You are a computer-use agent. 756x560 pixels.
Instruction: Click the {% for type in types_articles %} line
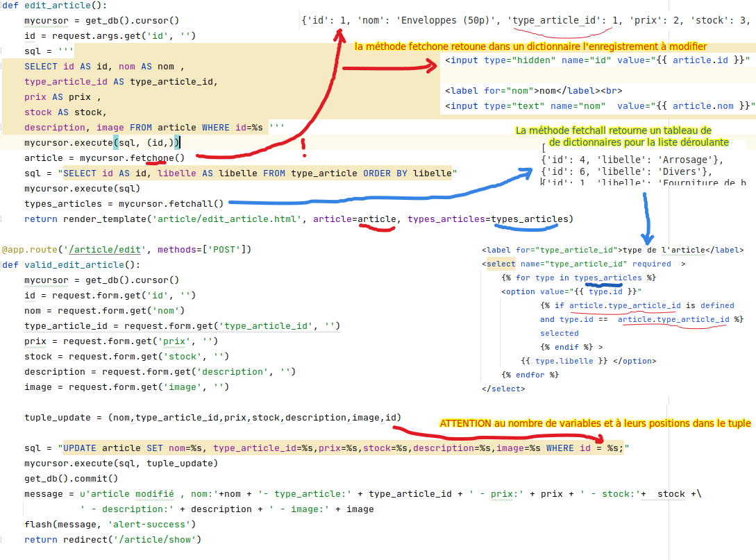[578, 278]
